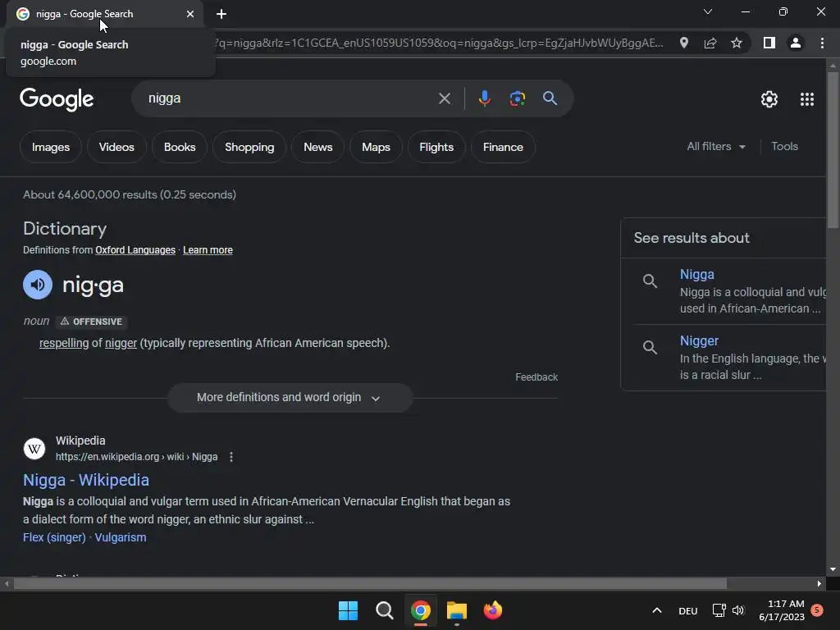Click the Wikipedia favicon of result

click(x=34, y=449)
